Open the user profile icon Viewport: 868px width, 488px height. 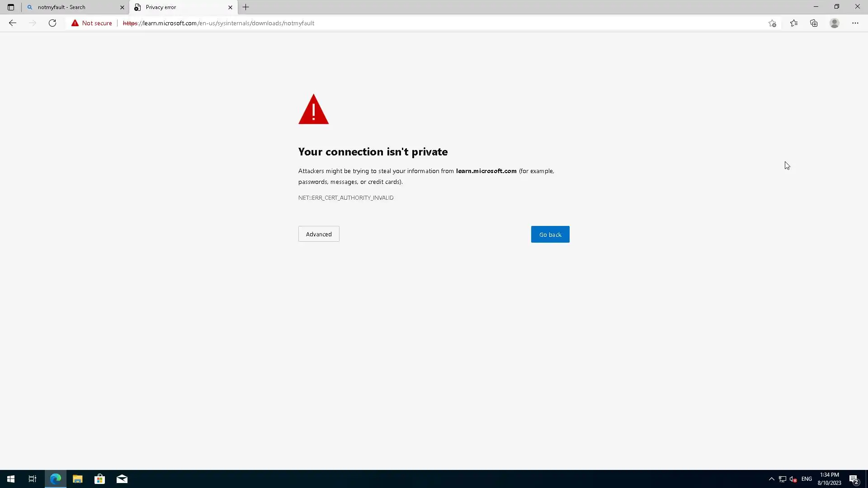(x=834, y=23)
